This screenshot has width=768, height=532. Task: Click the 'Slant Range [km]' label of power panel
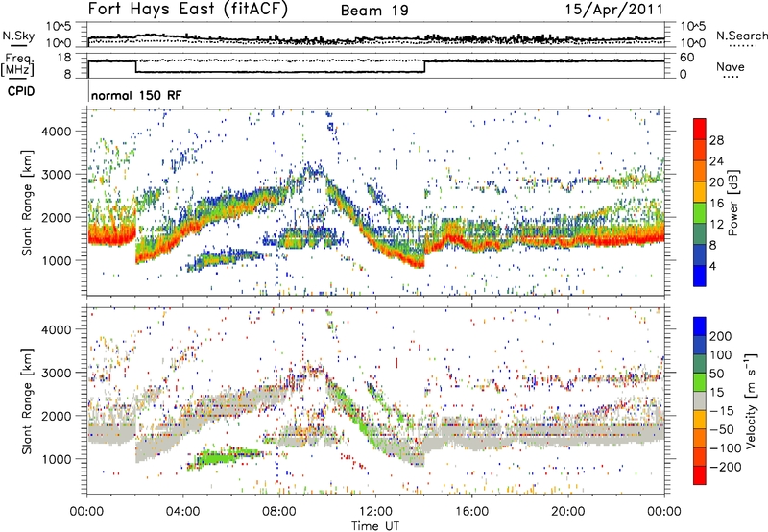click(28, 203)
